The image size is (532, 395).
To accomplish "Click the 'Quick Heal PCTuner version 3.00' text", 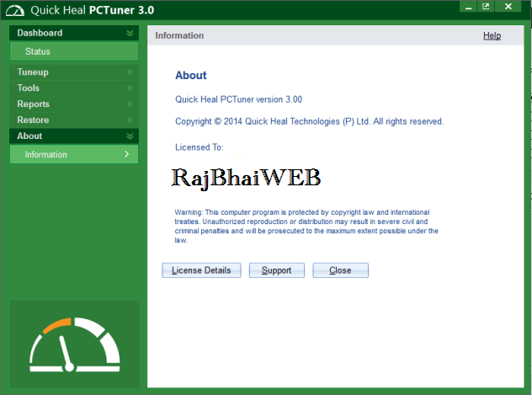I will (238, 99).
